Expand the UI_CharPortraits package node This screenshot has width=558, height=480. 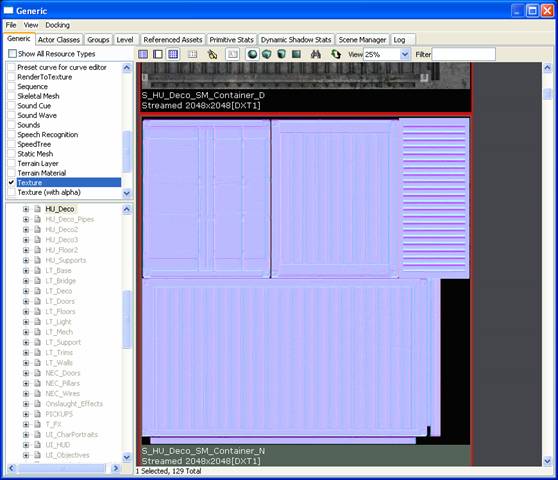click(26, 434)
